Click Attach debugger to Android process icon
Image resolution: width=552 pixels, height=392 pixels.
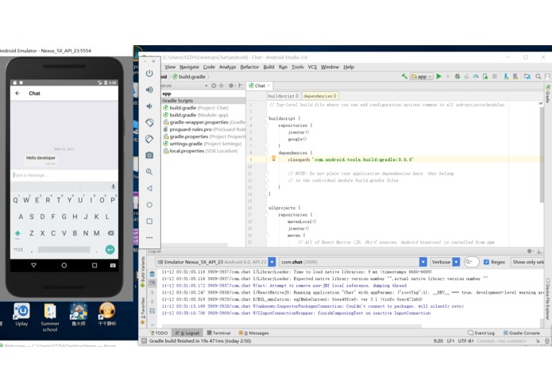point(485,76)
